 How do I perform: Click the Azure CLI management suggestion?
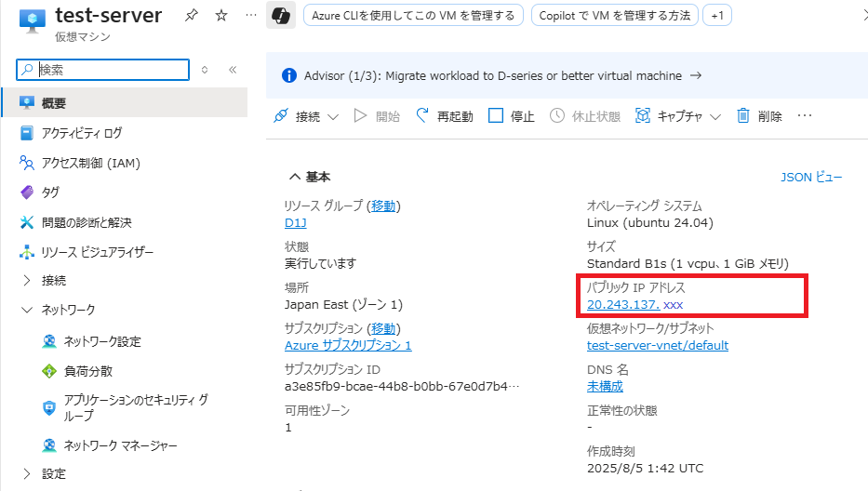[413, 16]
